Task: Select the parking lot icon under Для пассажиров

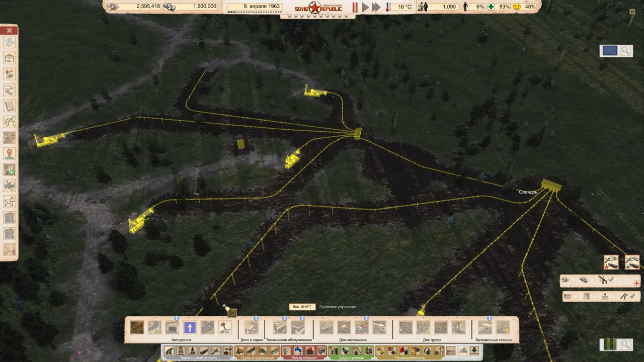Action: (x=362, y=328)
